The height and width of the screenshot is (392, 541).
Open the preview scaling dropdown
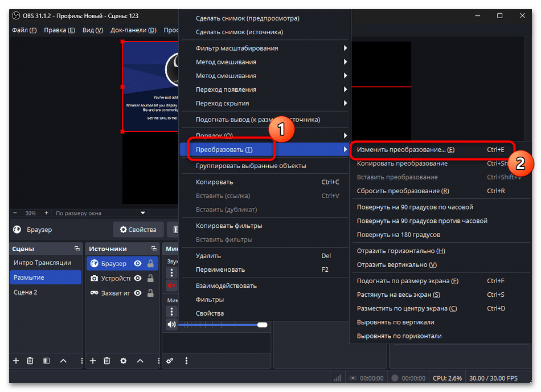point(143,213)
